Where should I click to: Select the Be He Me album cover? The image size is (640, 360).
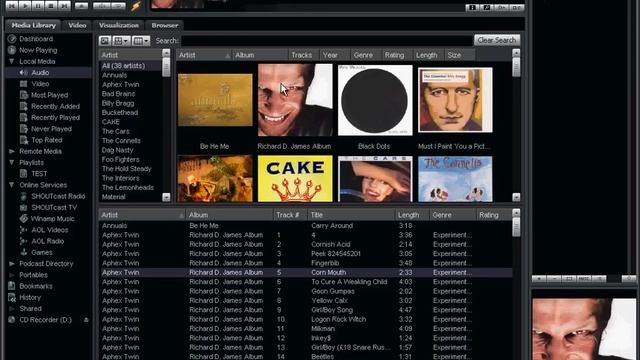(215, 100)
